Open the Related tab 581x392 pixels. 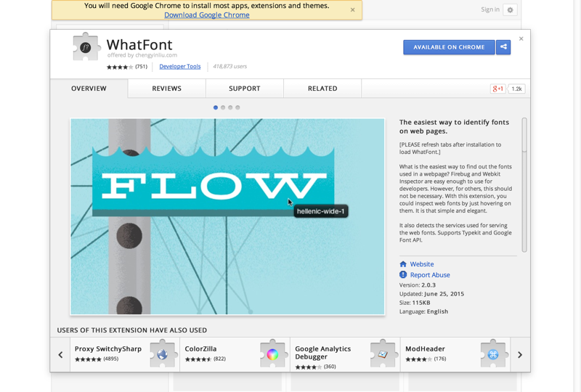click(x=322, y=89)
